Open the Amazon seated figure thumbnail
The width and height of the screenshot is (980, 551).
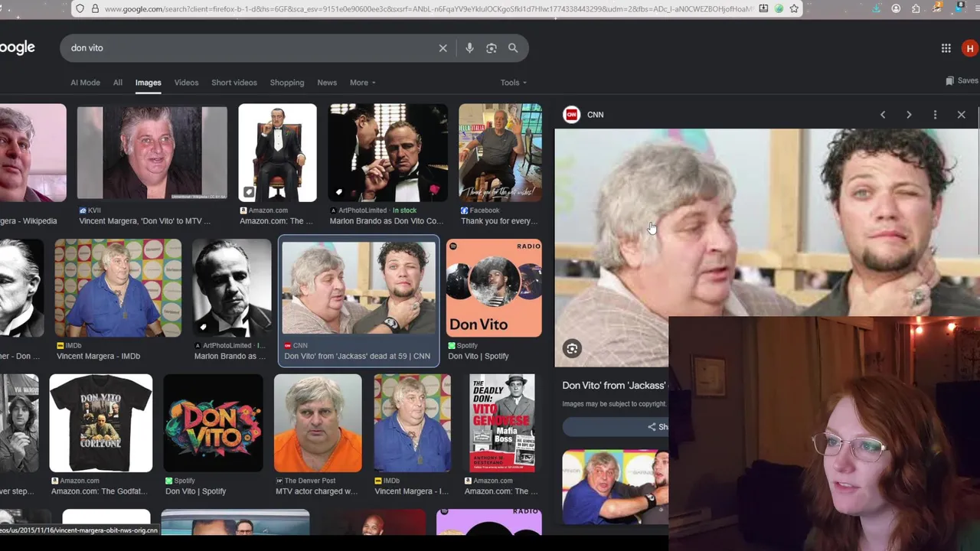(277, 152)
